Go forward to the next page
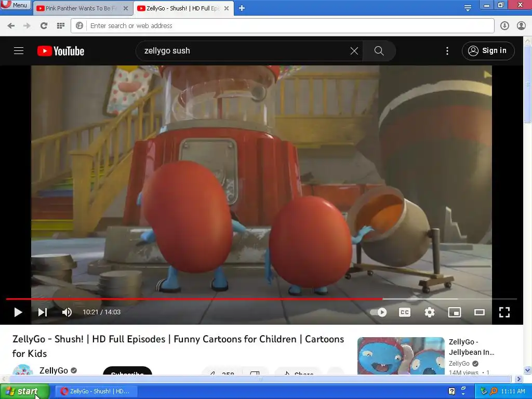The width and height of the screenshot is (532, 399). (27, 26)
